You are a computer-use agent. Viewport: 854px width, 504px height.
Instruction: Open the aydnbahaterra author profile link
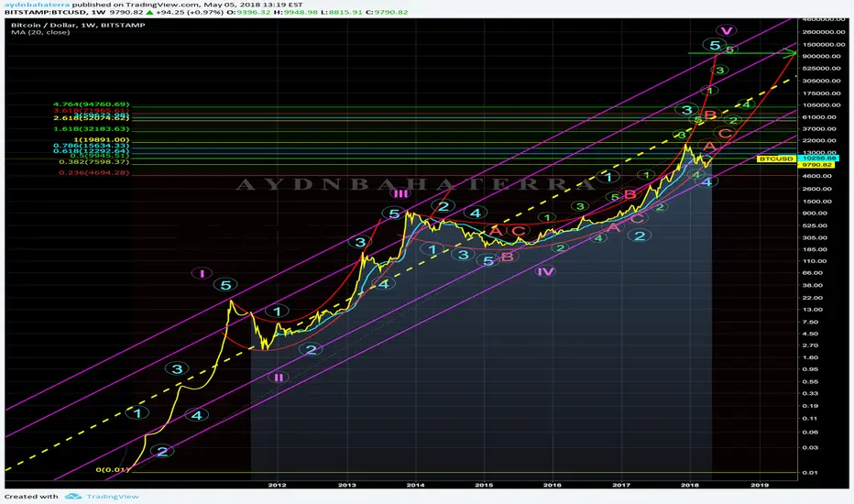pyautogui.click(x=37, y=5)
